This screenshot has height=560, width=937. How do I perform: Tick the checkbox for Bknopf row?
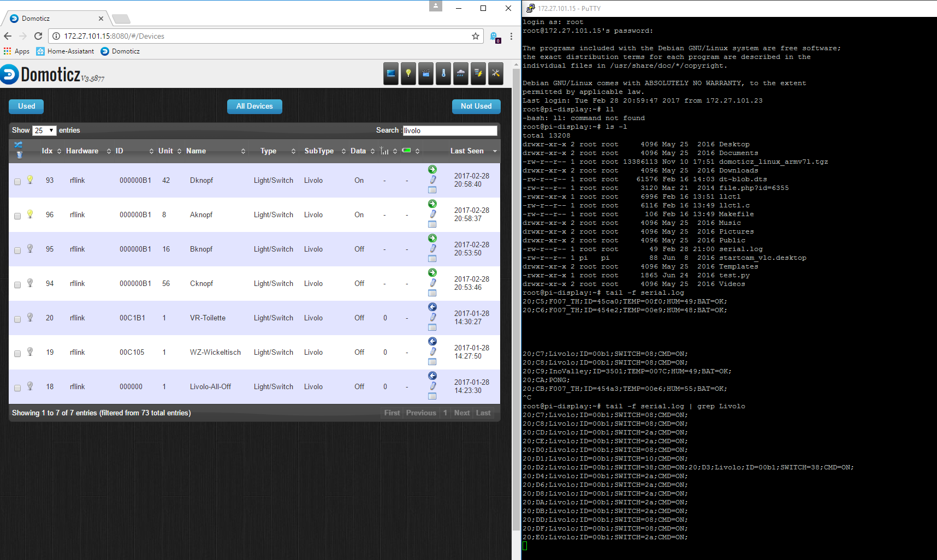coord(17,251)
